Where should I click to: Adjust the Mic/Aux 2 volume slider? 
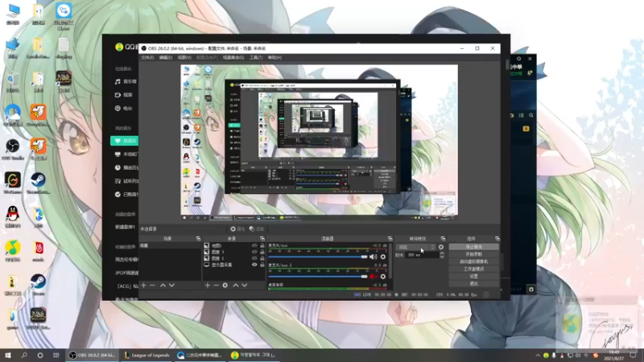(318, 277)
